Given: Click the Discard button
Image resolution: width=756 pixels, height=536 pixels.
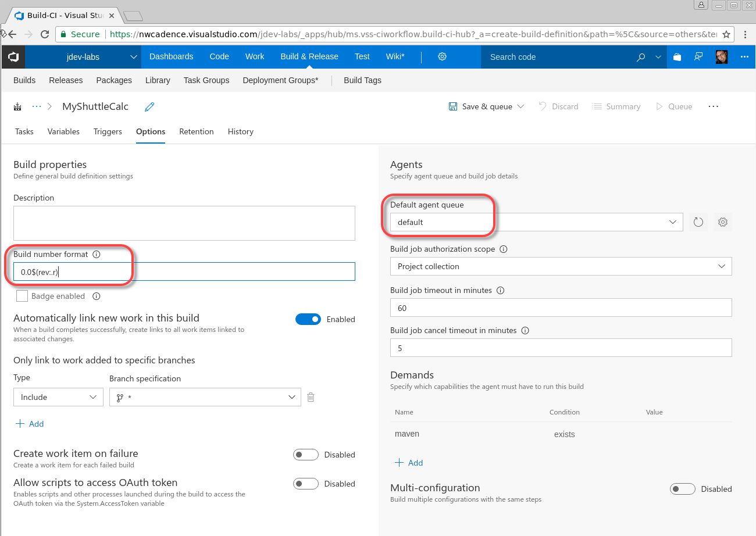Looking at the screenshot, I should [558, 106].
